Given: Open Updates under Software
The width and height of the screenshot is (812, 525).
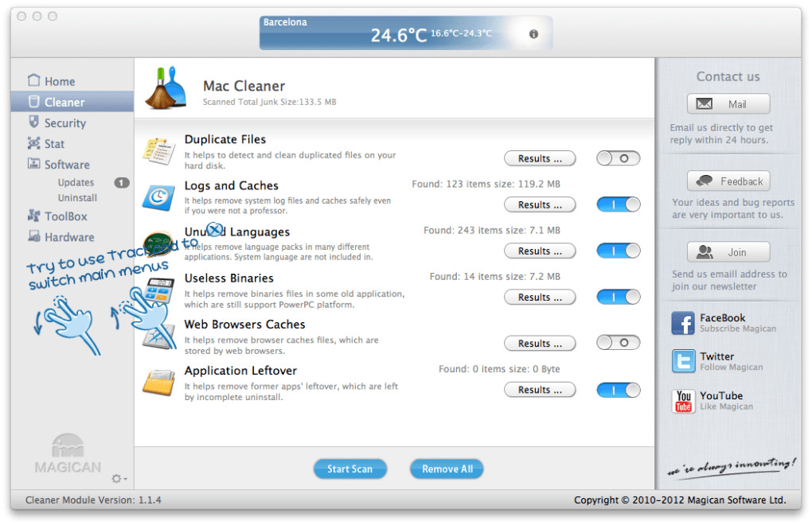Looking at the screenshot, I should pyautogui.click(x=76, y=182).
